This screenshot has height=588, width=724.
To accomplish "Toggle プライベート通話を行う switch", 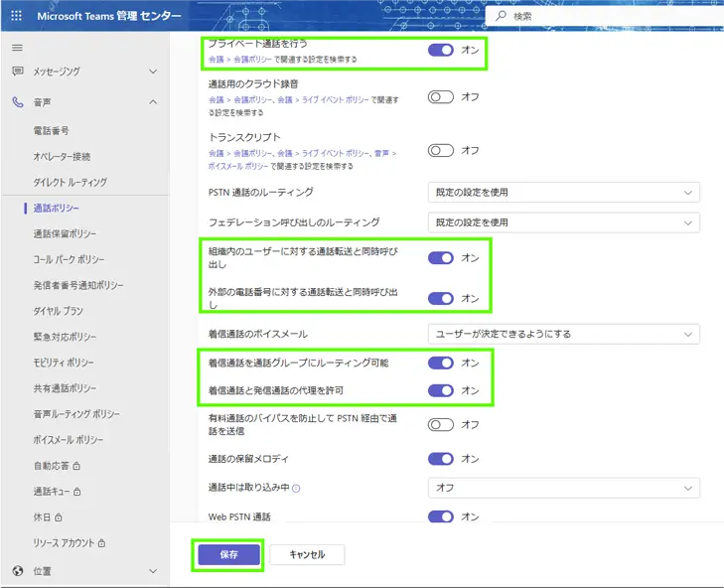I will pyautogui.click(x=441, y=50).
